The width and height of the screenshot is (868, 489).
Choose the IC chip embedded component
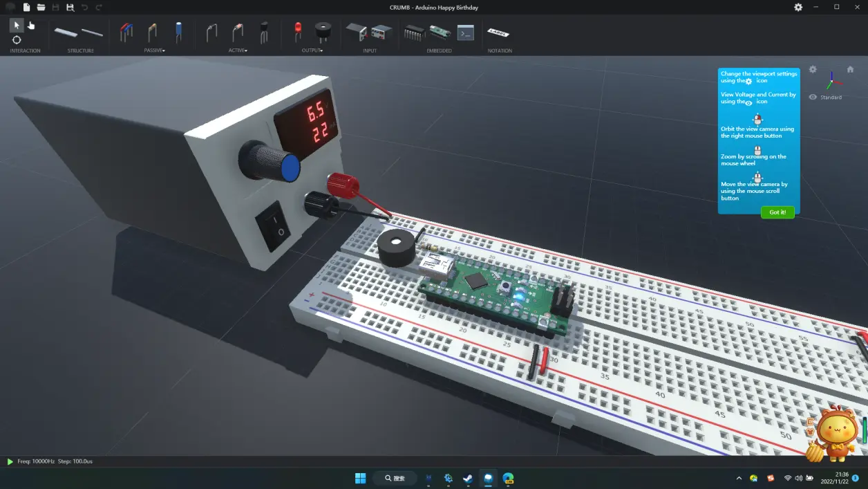[415, 32]
